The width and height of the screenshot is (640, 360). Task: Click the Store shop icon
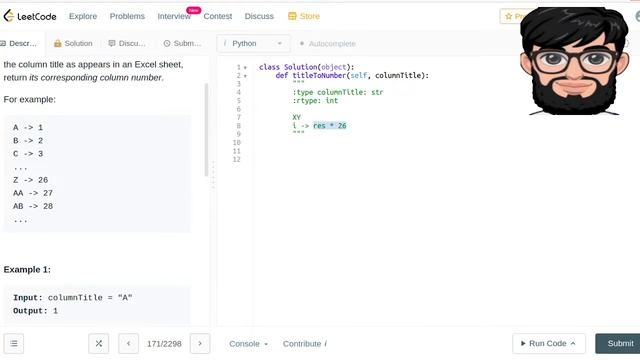(292, 16)
